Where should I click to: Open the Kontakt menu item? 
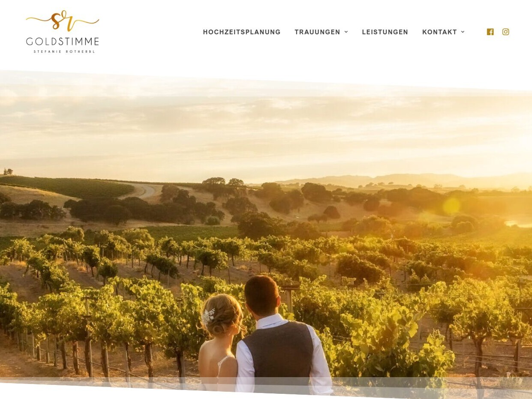[439, 32]
